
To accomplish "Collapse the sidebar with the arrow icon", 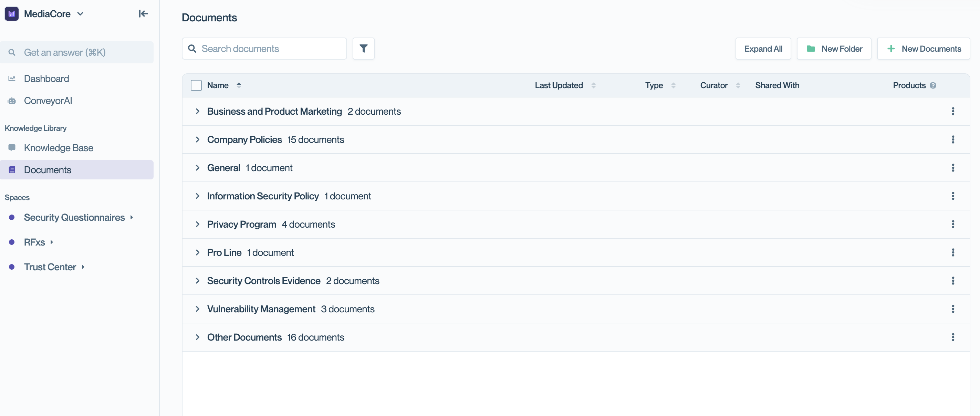I will (x=143, y=14).
